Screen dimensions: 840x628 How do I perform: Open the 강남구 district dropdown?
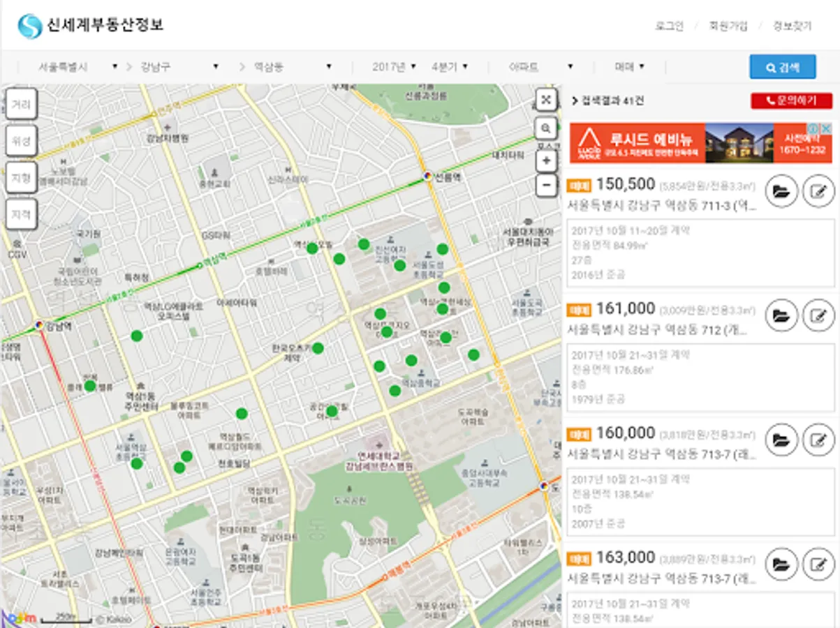tap(179, 67)
